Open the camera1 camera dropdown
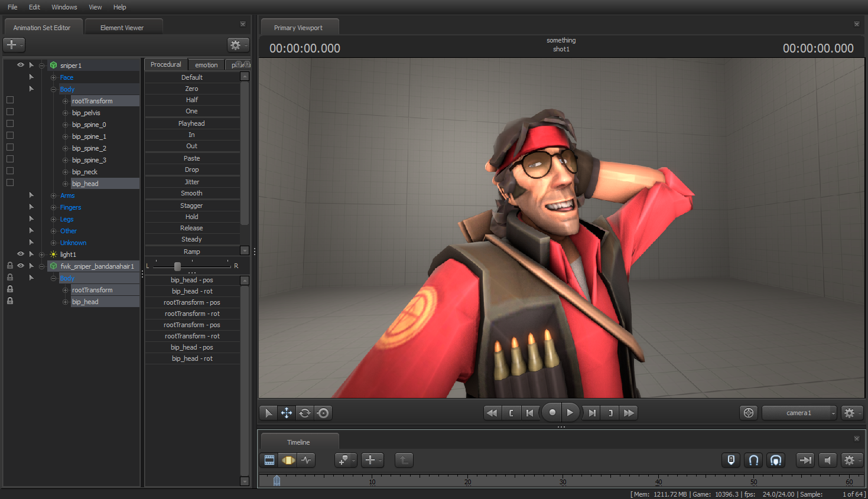Image resolution: width=868 pixels, height=499 pixels. (799, 413)
